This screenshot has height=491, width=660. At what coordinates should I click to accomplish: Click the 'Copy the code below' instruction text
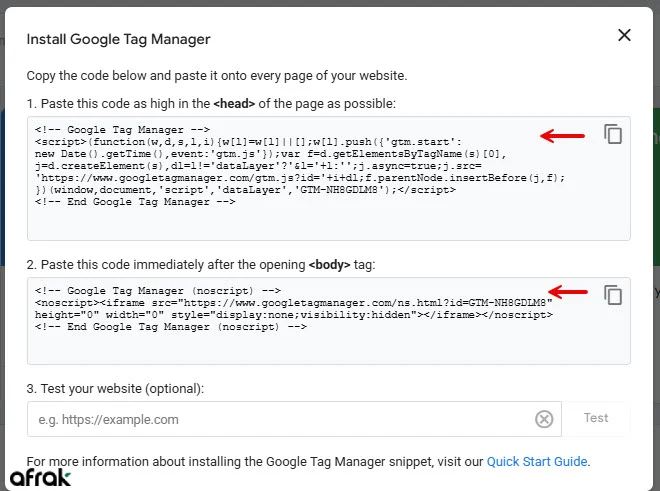pos(216,76)
